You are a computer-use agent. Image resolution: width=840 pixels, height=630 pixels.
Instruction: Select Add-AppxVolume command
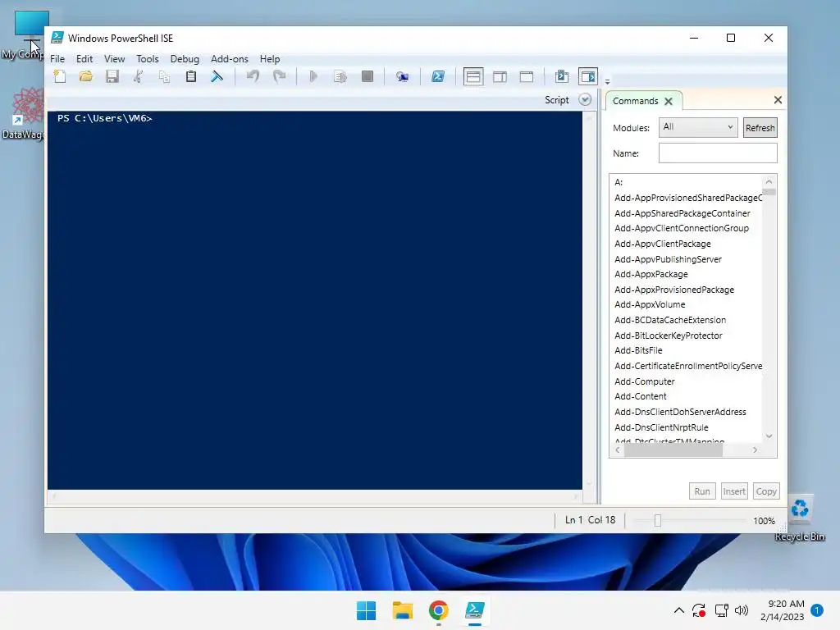650,304
